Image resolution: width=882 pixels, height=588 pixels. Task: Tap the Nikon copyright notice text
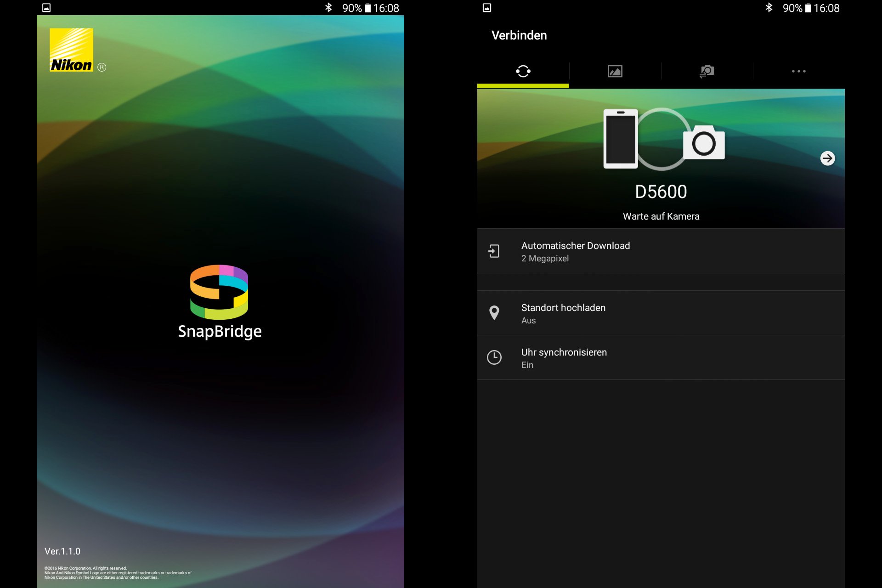point(118,573)
